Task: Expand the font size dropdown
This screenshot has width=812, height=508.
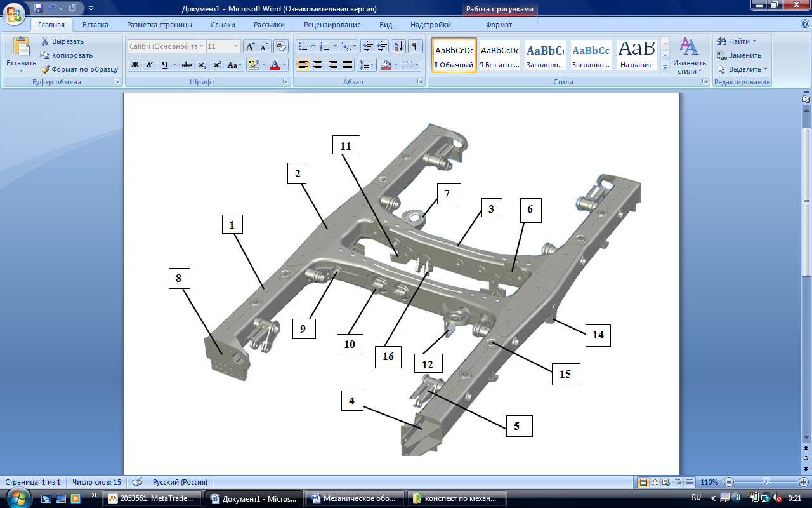Action: tap(237, 46)
